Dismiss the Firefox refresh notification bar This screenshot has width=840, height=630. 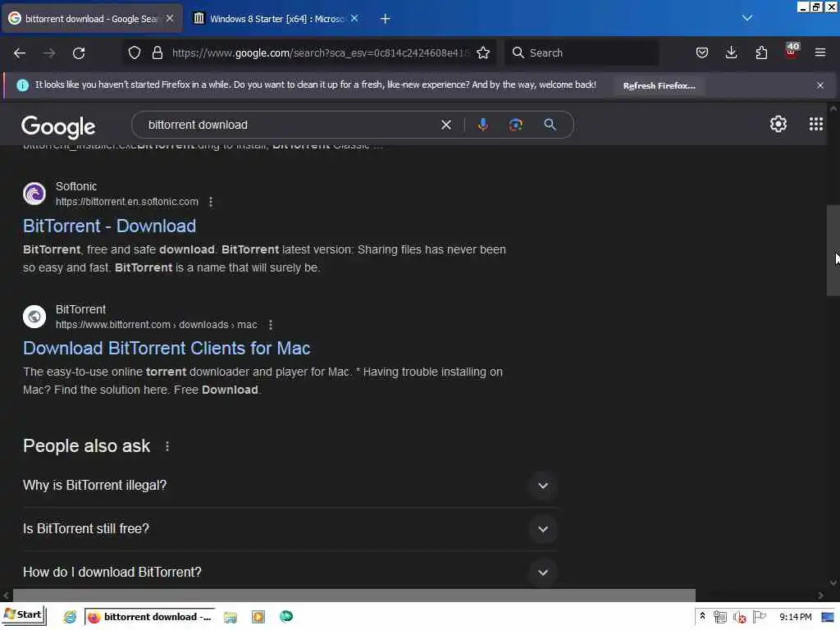(820, 85)
